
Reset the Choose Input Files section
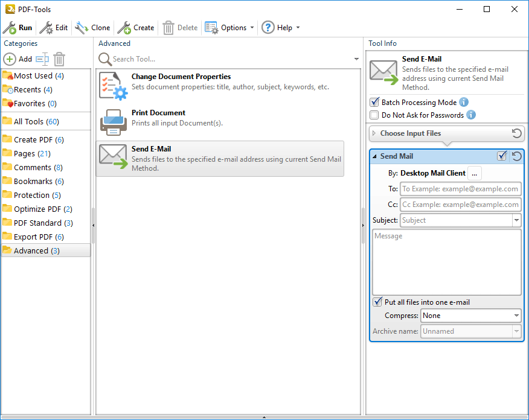pyautogui.click(x=516, y=133)
